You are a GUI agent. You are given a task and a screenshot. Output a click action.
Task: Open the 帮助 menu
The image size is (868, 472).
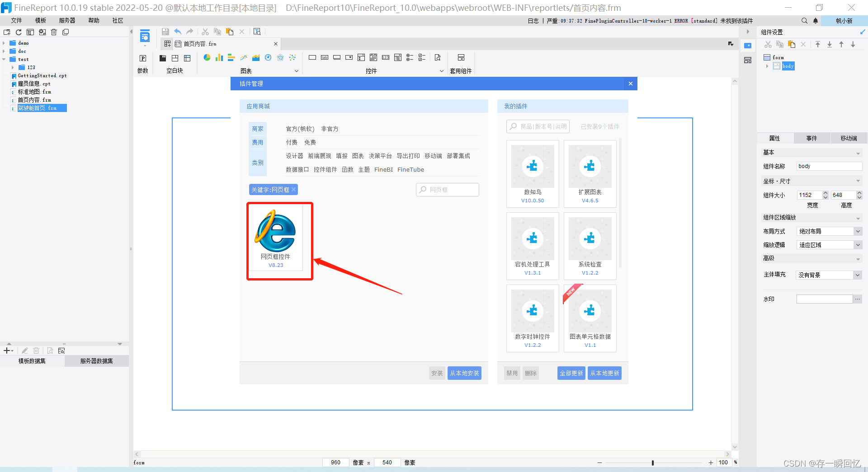click(x=94, y=20)
